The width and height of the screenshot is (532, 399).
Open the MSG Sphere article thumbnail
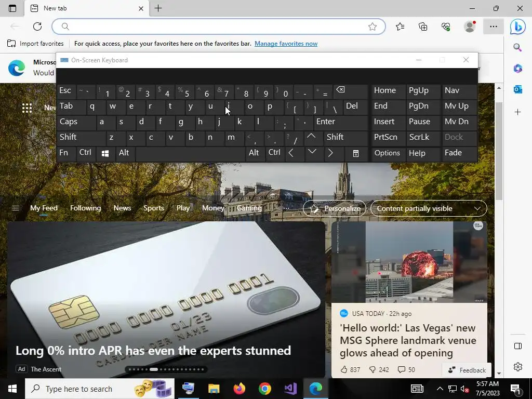click(409, 262)
